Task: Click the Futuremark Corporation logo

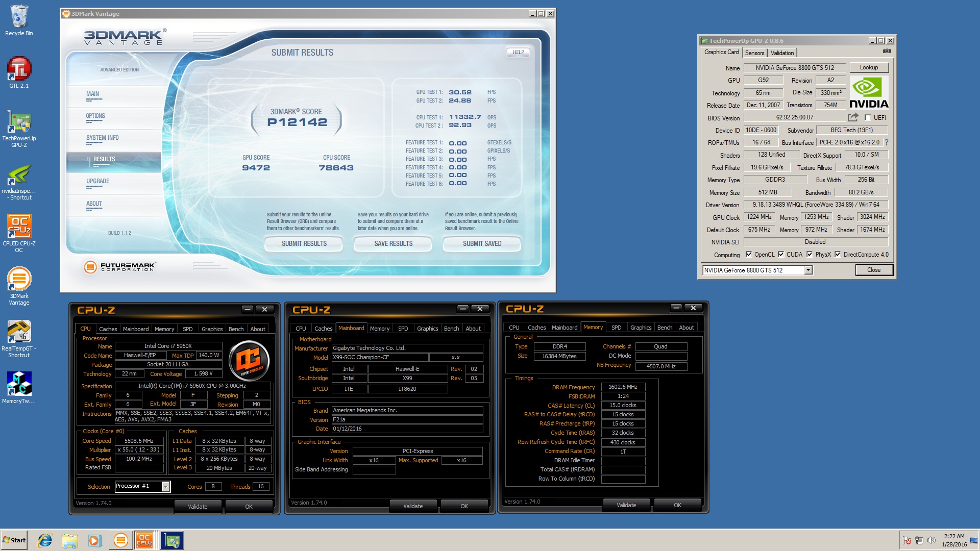Action: pos(120,266)
